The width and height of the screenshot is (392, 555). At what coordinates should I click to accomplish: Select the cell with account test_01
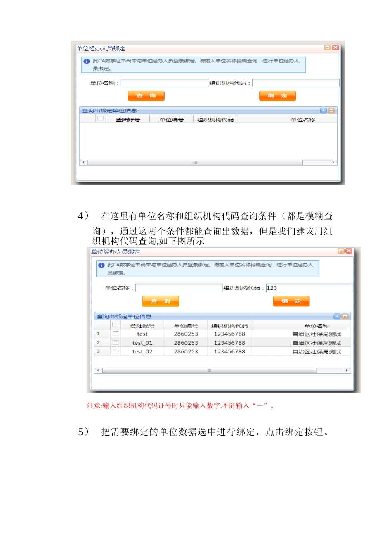[x=142, y=343]
